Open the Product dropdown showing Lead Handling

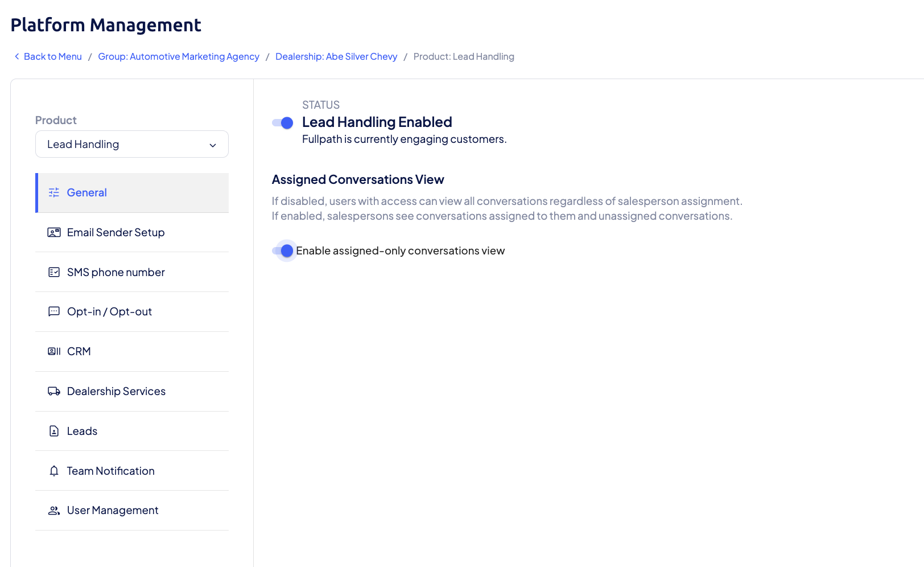pyautogui.click(x=132, y=144)
